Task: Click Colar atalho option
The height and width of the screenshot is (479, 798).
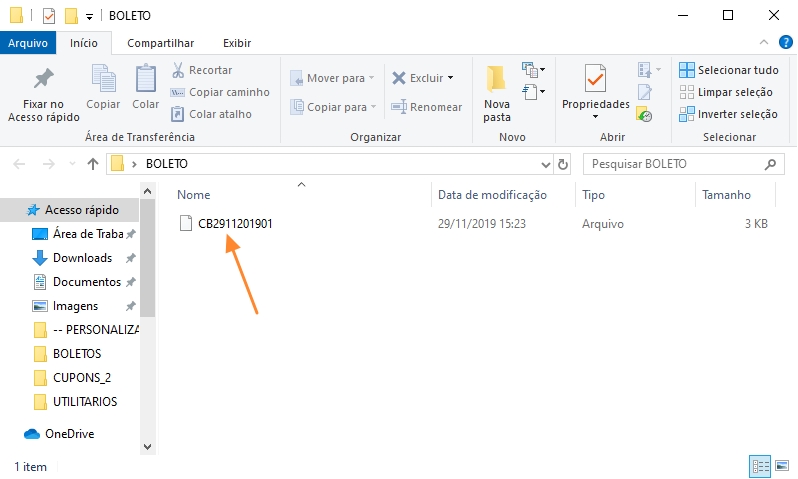Action: 211,114
